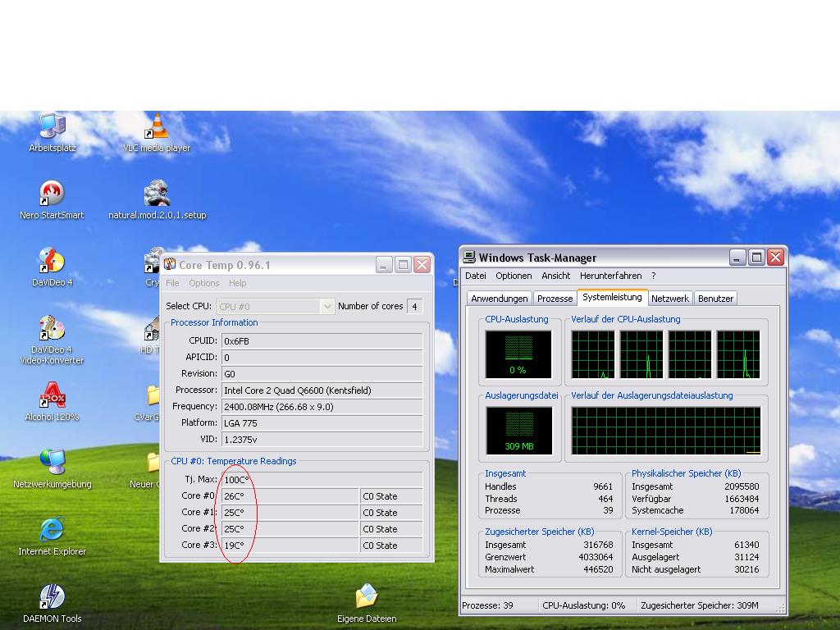Launch Internet Explorer desktop icon

pyautogui.click(x=52, y=536)
